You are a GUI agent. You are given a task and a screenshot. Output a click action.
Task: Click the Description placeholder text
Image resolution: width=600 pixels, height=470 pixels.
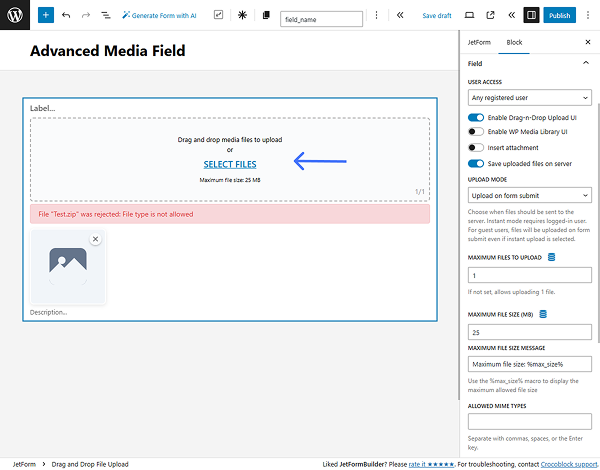tap(48, 312)
